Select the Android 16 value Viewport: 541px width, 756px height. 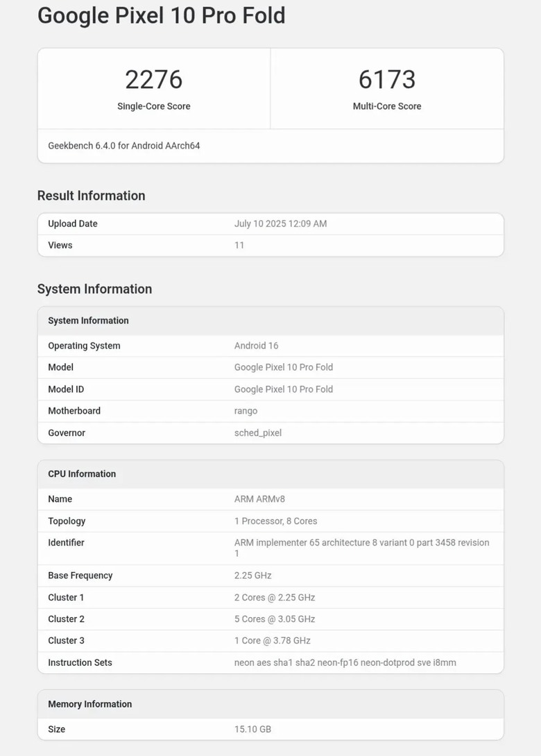tap(257, 346)
